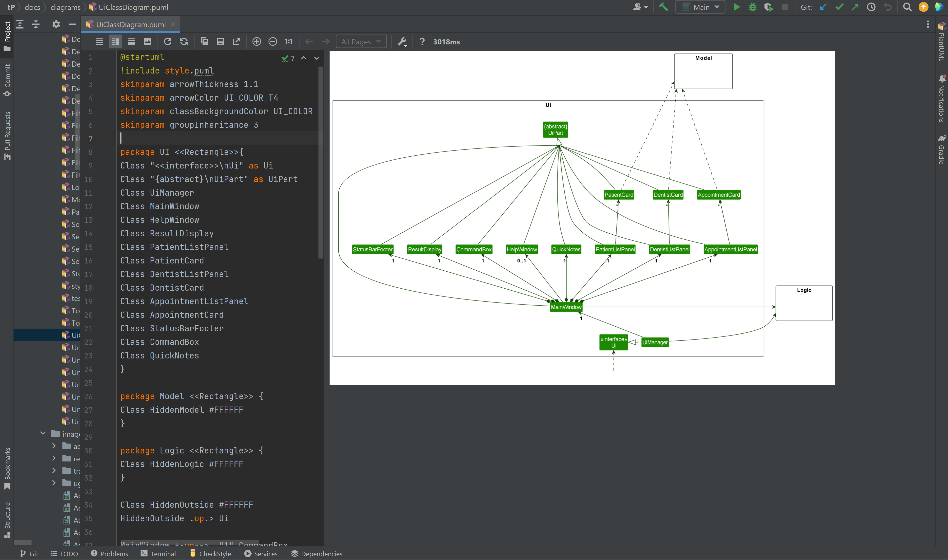The height and width of the screenshot is (560, 948).
Task: Select the UiClassDiagram.puml editor tab
Action: [x=131, y=24]
